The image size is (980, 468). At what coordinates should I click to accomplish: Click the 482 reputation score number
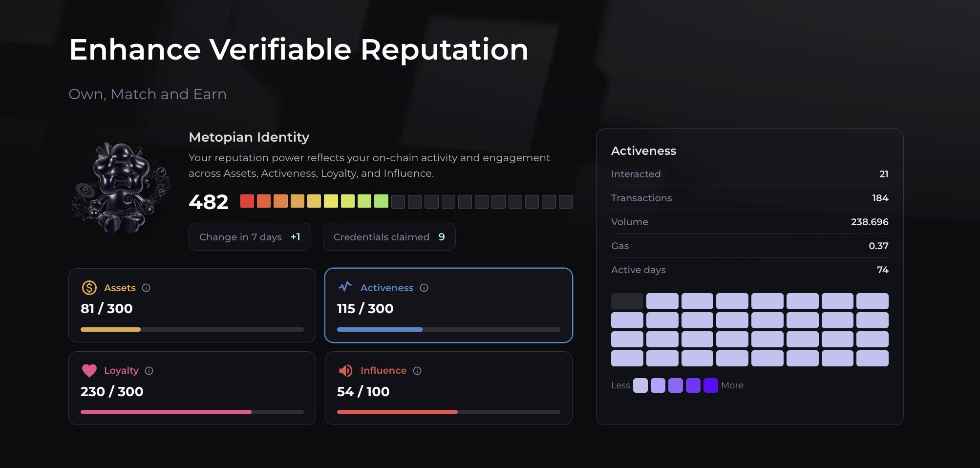point(209,202)
